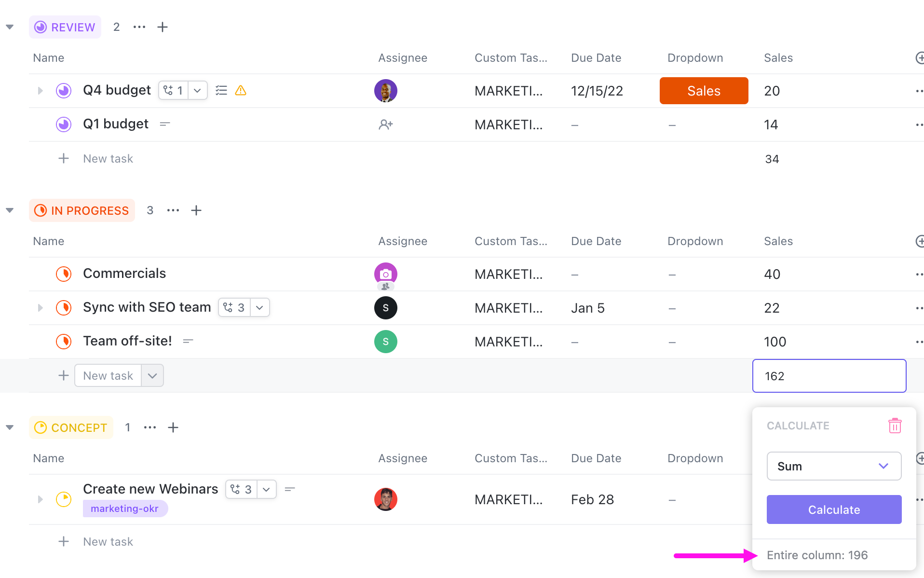
Task: Click the Sales column header in REVIEW
Action: 778,58
